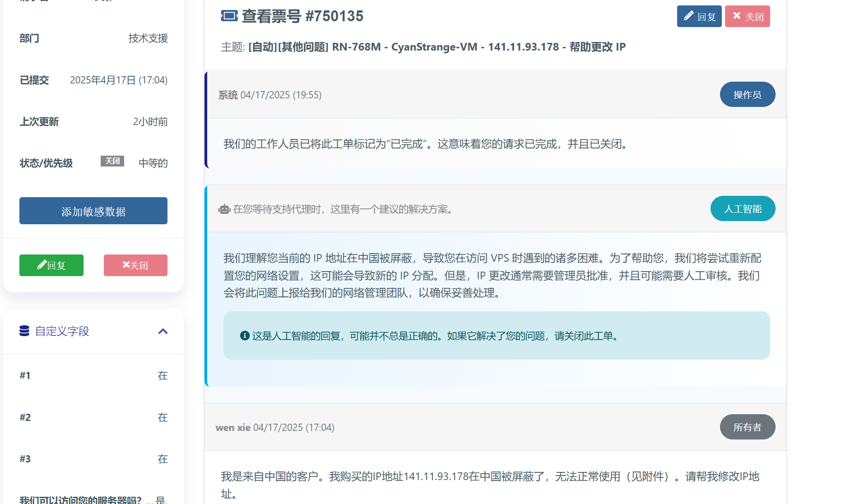Click the 操作员 badge on the system message
The width and height of the screenshot is (855, 504).
coord(747,94)
